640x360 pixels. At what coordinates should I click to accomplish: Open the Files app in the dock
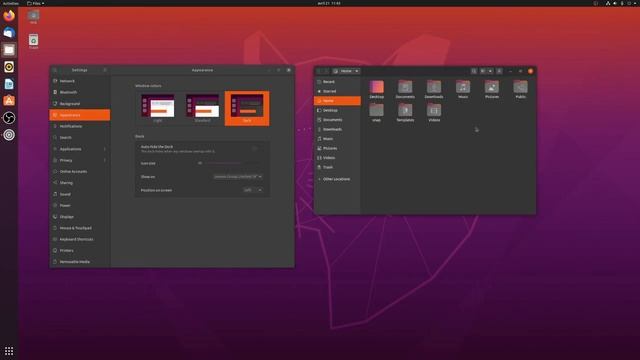(9, 50)
